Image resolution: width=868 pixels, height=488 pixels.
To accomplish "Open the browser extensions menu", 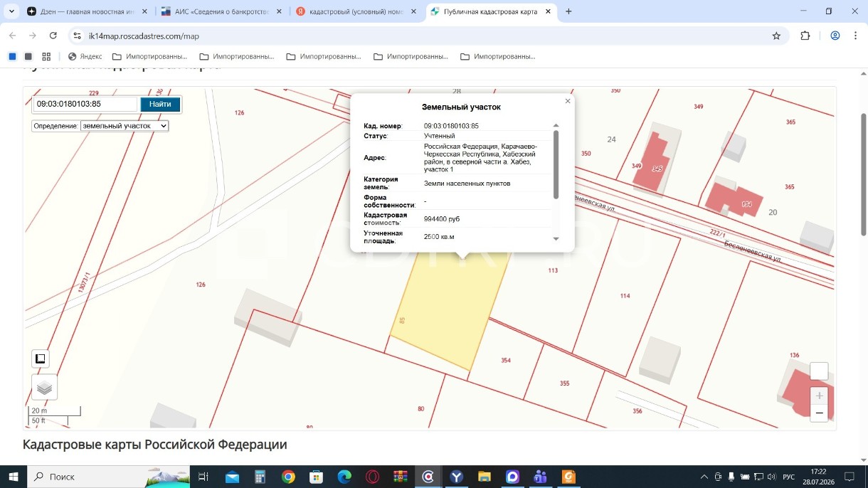I will tap(805, 36).
